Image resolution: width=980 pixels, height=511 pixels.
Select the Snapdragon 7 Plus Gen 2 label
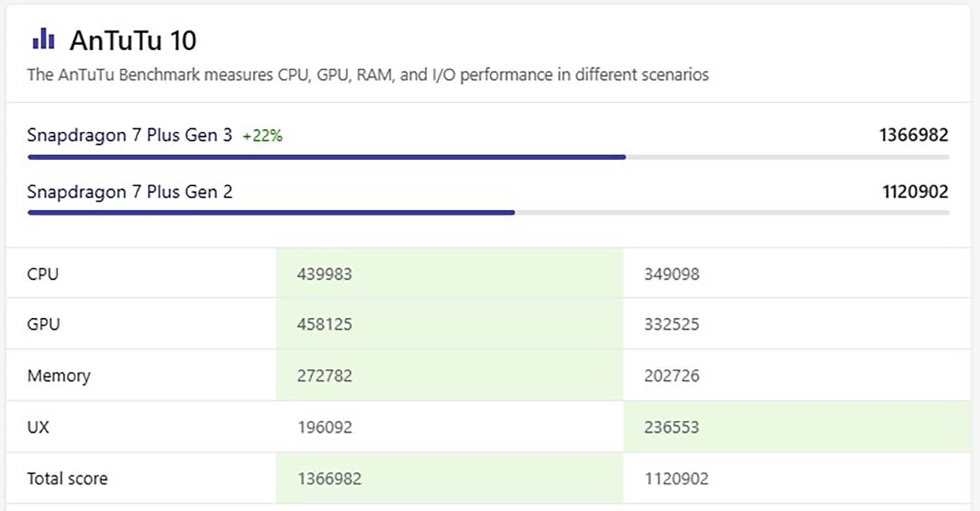pyautogui.click(x=130, y=191)
